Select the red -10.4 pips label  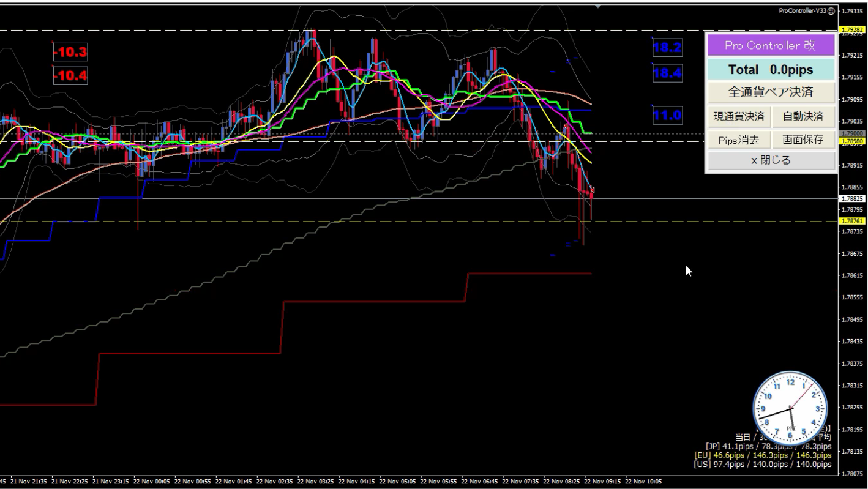(x=70, y=77)
